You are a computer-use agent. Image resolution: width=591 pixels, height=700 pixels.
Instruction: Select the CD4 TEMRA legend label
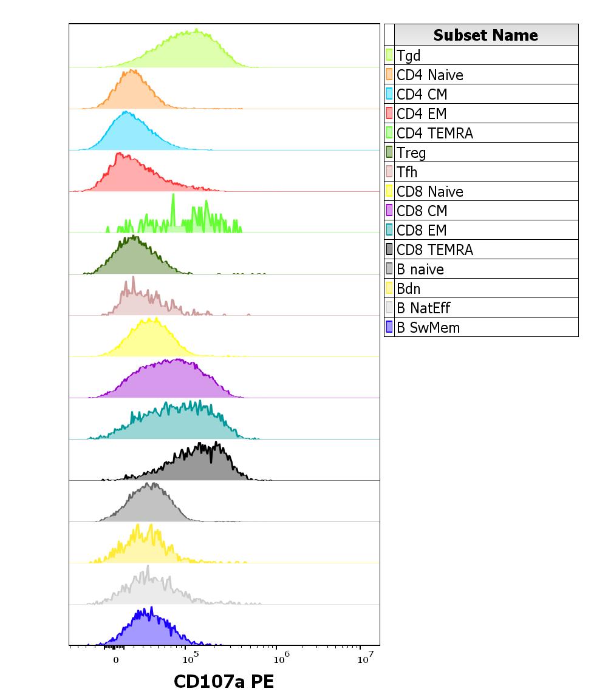click(434, 133)
